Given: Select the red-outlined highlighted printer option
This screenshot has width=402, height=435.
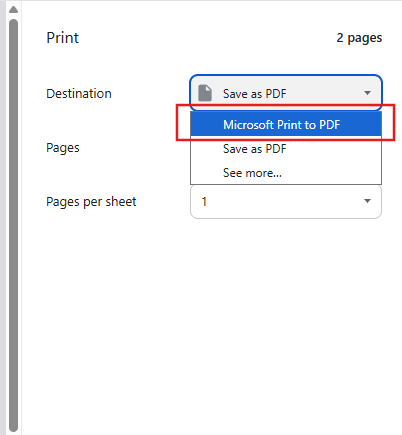Looking at the screenshot, I should point(286,124).
